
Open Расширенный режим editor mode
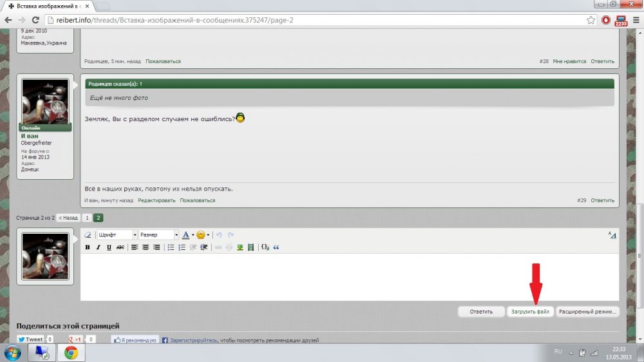coord(587,312)
